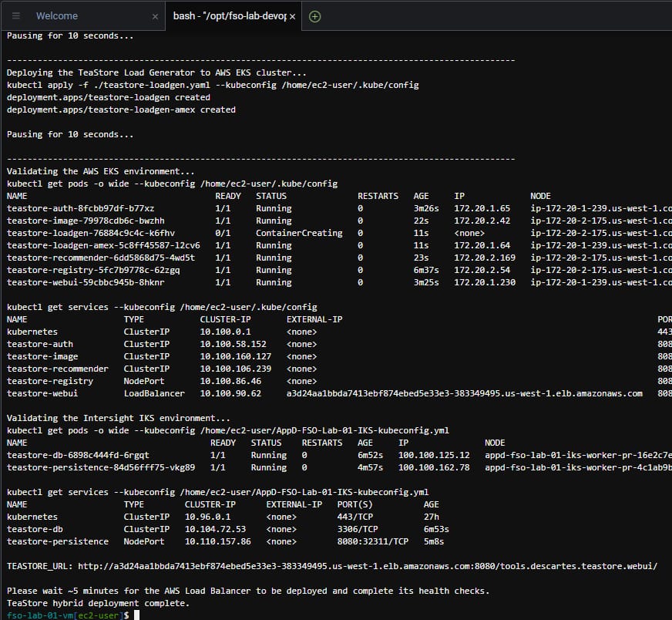Viewport: 672px width, 620px height.
Task: Click pod name teastore-db-6898c444fd-6rgqt
Action: [78, 455]
